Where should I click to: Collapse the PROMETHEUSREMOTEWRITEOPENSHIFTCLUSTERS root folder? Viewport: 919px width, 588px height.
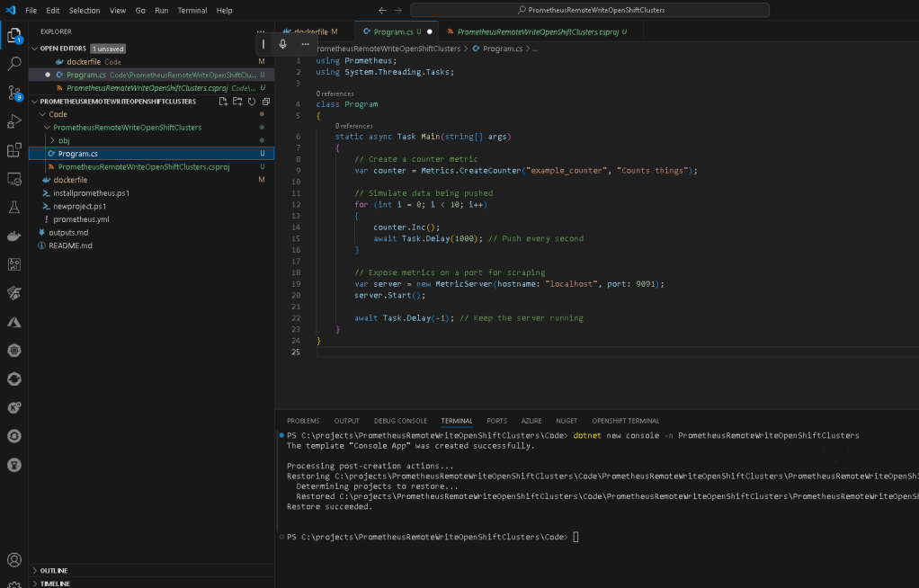[34, 102]
